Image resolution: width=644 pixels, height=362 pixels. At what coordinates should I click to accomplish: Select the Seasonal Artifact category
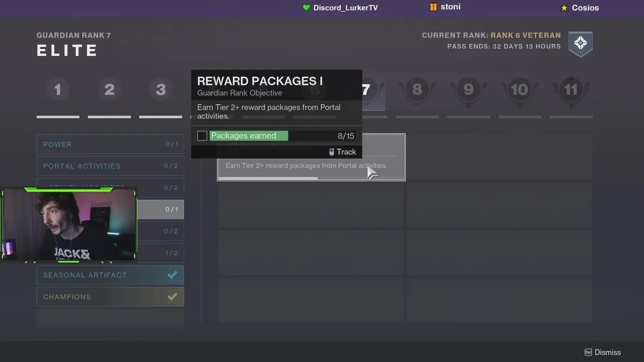pyautogui.click(x=110, y=275)
